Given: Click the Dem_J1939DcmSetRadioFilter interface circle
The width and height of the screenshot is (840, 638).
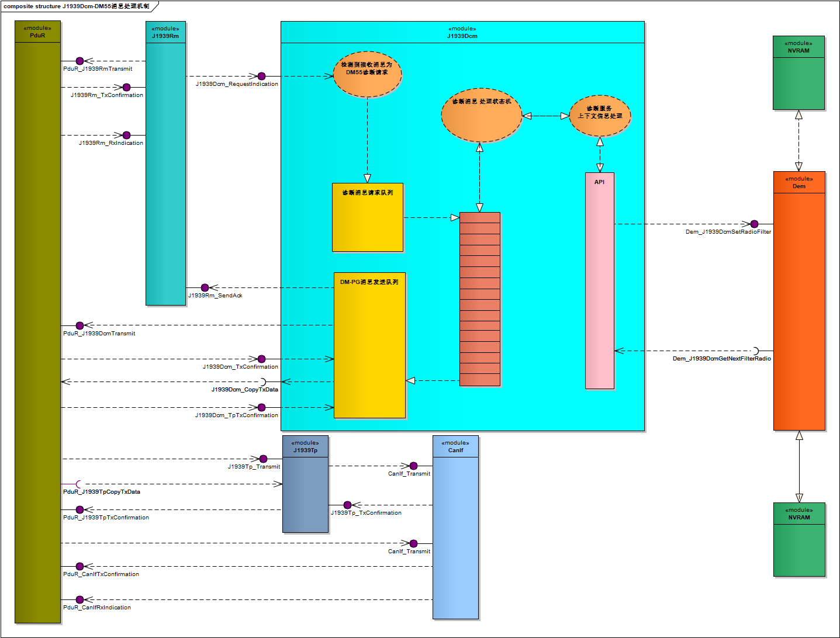Looking at the screenshot, I should pyautogui.click(x=754, y=224).
